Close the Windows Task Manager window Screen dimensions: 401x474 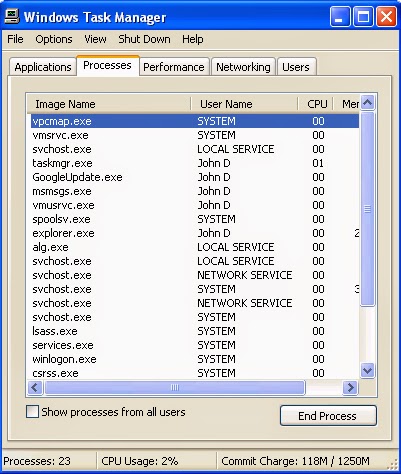pyautogui.click(x=386, y=17)
